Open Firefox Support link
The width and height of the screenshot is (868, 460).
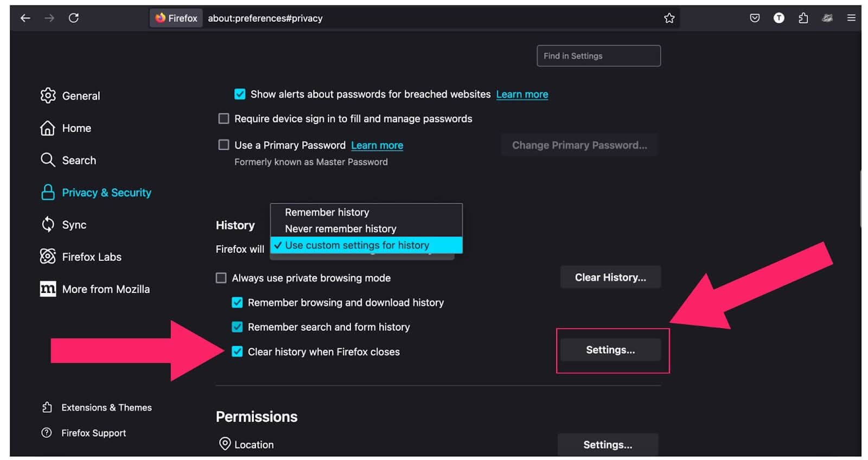point(93,433)
